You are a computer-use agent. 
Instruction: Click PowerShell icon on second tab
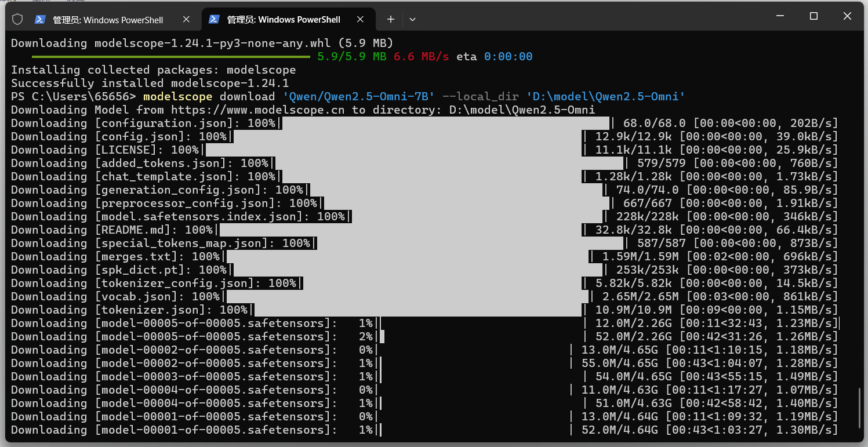click(214, 19)
